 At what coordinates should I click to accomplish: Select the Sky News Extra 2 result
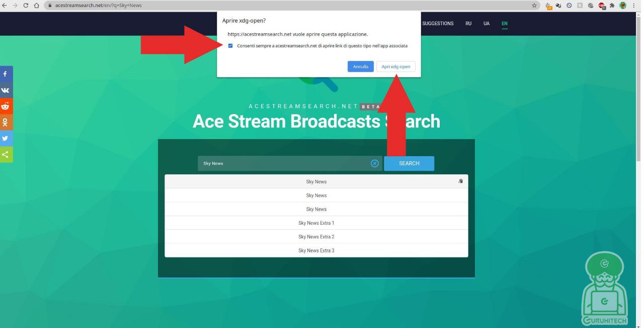tap(316, 236)
